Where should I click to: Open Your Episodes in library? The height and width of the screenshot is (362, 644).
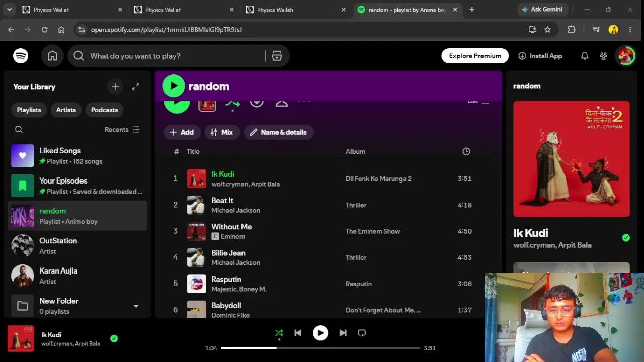coord(77,186)
